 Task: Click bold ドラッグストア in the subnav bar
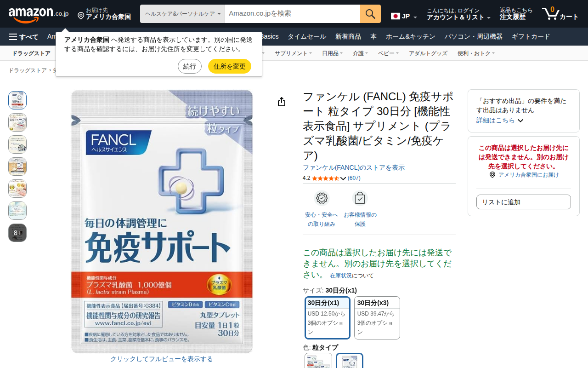(x=31, y=53)
